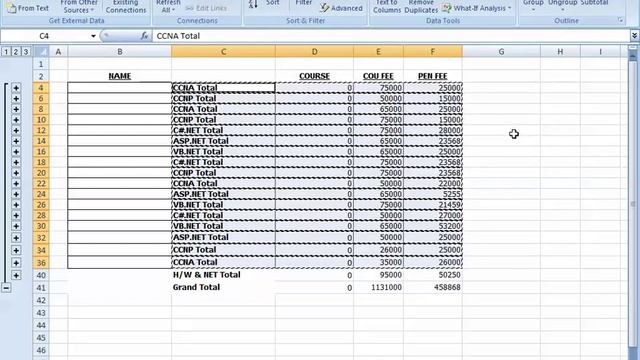Click the fx insert function icon
This screenshot has height=360, width=640.
(144, 36)
